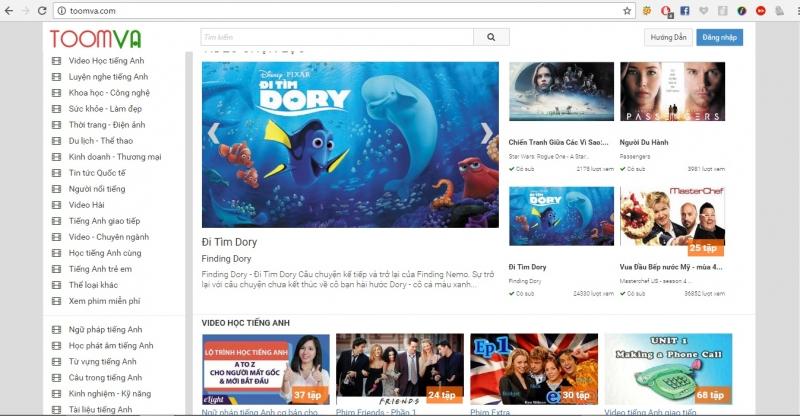Viewport: 800px width, 416px height.
Task: Bookmark page with the star icon
Action: pos(627,11)
